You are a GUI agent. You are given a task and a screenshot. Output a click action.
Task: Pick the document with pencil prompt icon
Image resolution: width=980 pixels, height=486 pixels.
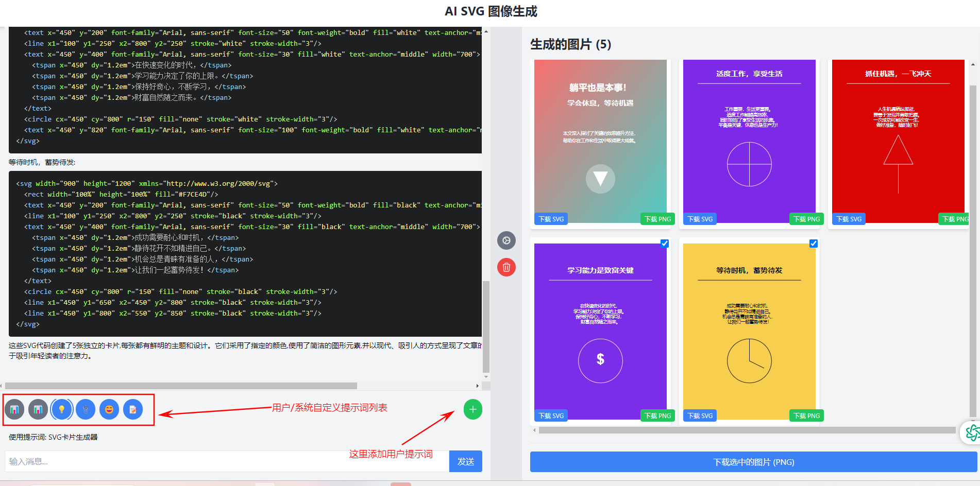point(133,409)
